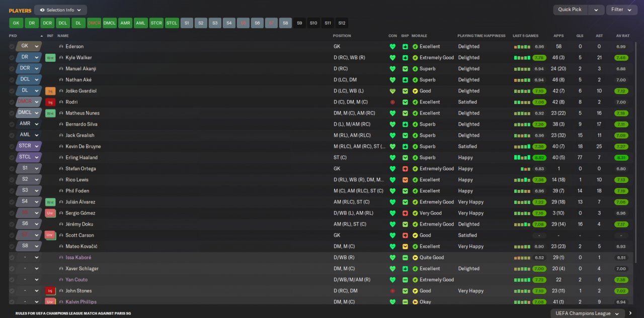Select the STCR position tab
The image size is (644, 318).
(x=156, y=23)
